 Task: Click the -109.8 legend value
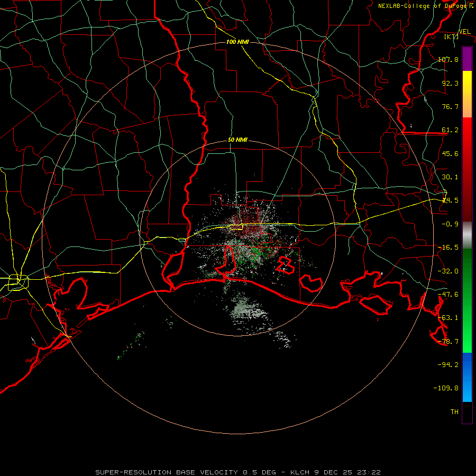tap(446, 388)
